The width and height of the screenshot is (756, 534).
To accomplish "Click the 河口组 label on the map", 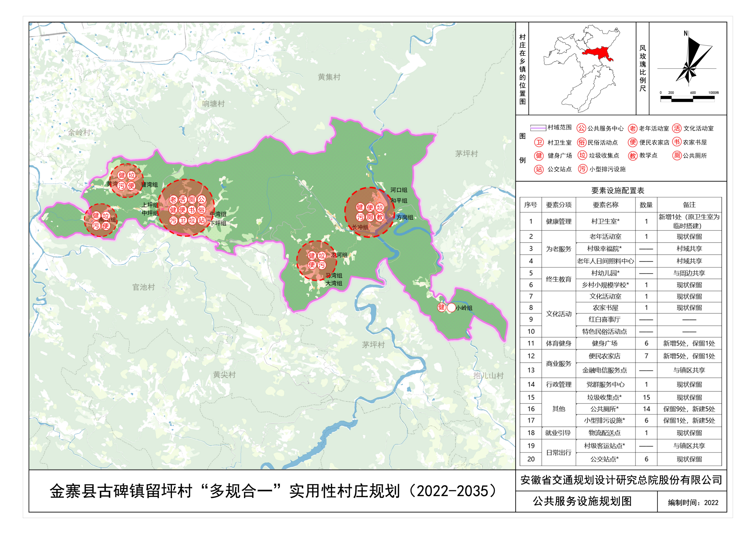I will click(x=399, y=190).
